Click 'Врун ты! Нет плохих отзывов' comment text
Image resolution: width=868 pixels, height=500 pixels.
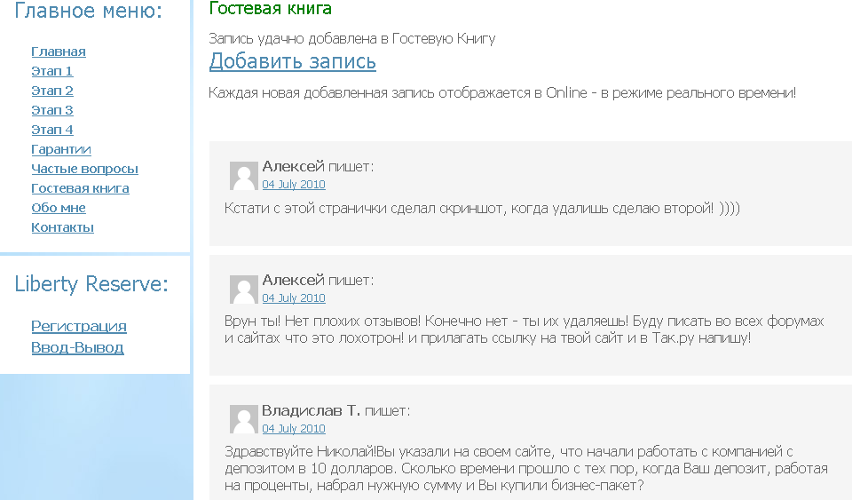525,329
